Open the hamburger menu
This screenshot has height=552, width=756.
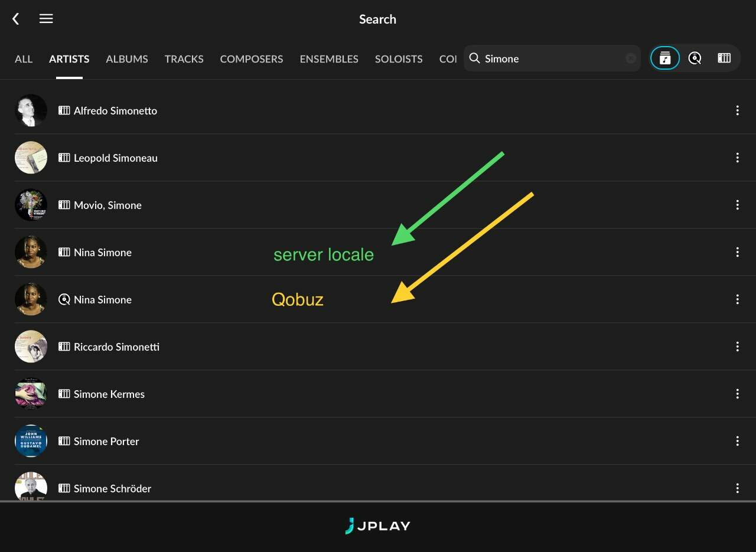46,19
